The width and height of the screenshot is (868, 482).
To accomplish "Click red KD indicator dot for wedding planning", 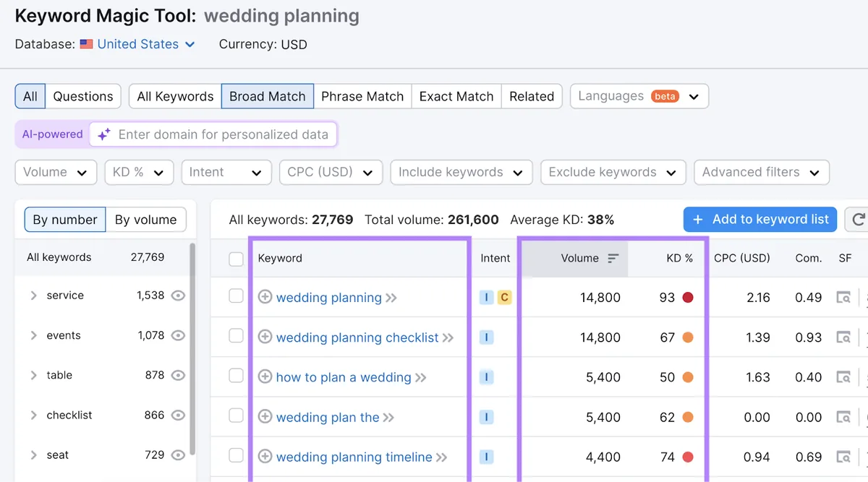I will click(x=688, y=297).
